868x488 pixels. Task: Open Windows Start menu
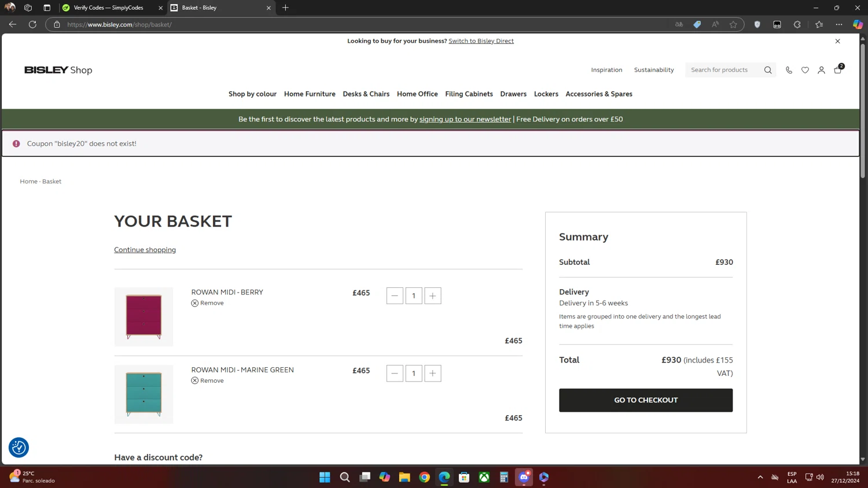click(x=325, y=477)
